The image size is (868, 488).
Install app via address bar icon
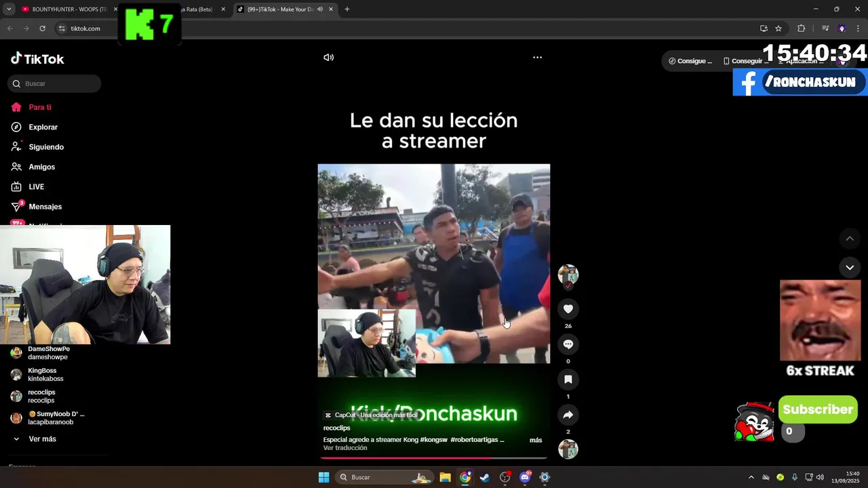click(x=764, y=28)
